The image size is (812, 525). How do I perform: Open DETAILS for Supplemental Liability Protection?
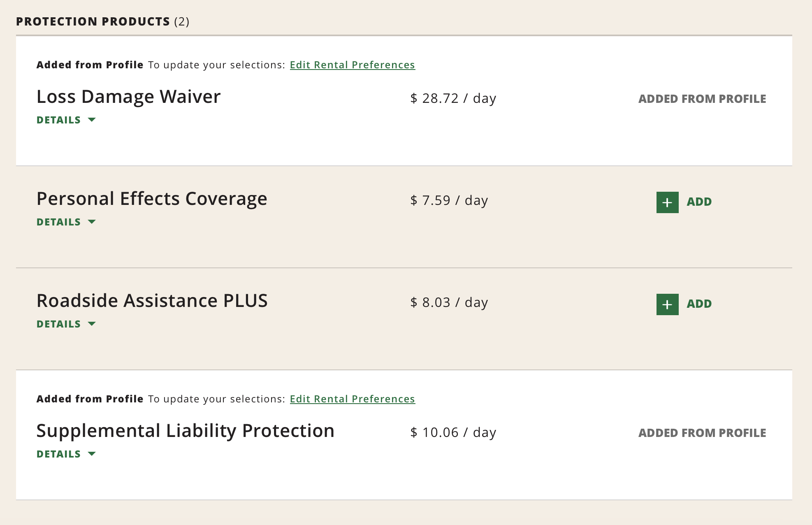point(59,454)
